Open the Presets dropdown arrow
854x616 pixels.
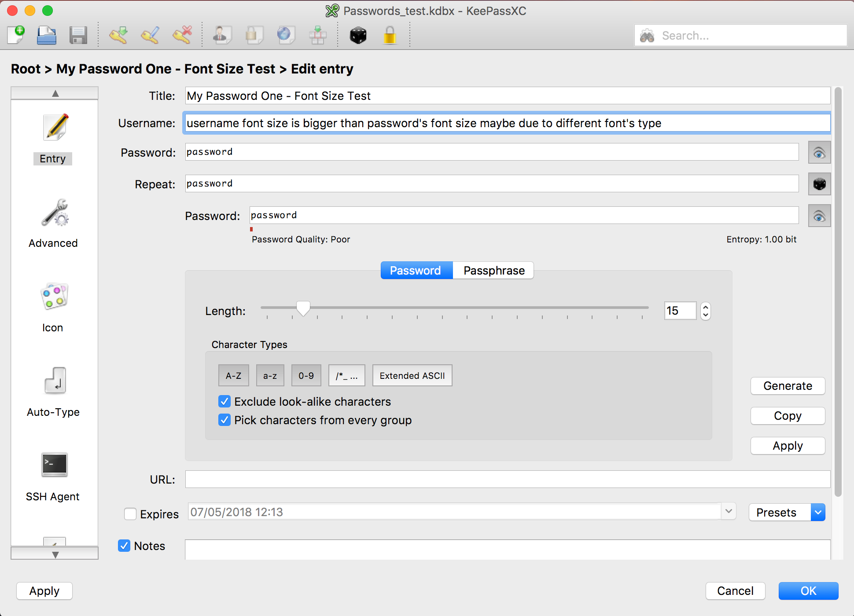pyautogui.click(x=818, y=512)
